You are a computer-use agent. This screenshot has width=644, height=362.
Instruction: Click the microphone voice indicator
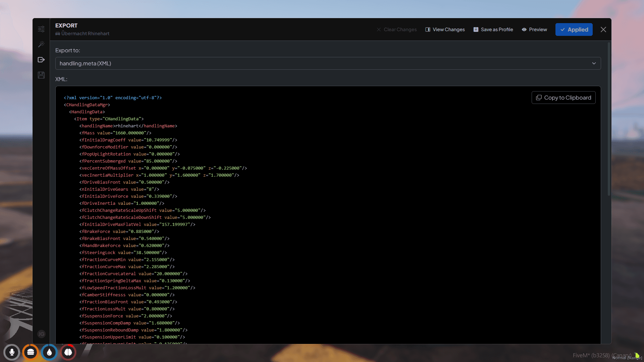pyautogui.click(x=12, y=352)
